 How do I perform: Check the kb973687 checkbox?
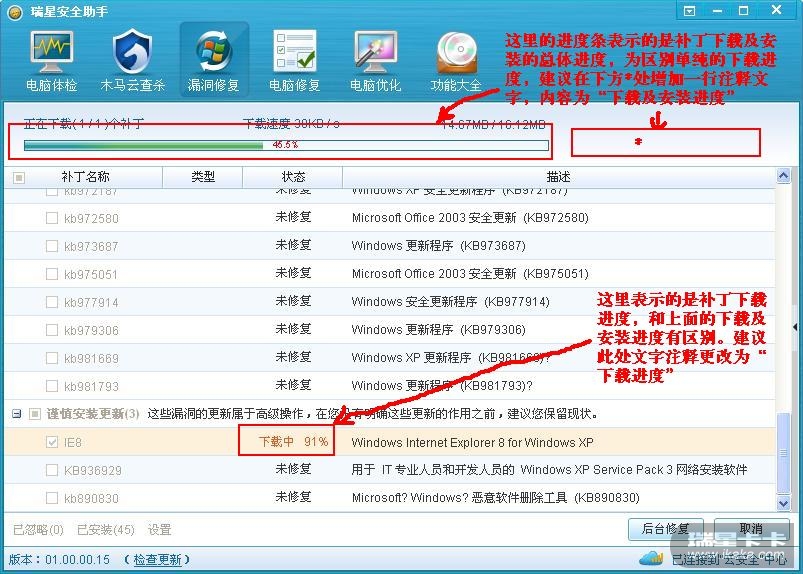[52, 246]
